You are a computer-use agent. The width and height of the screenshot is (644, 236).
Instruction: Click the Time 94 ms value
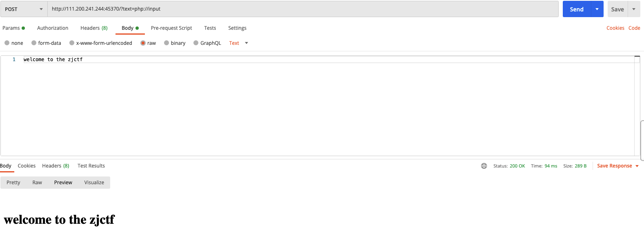(x=551, y=166)
